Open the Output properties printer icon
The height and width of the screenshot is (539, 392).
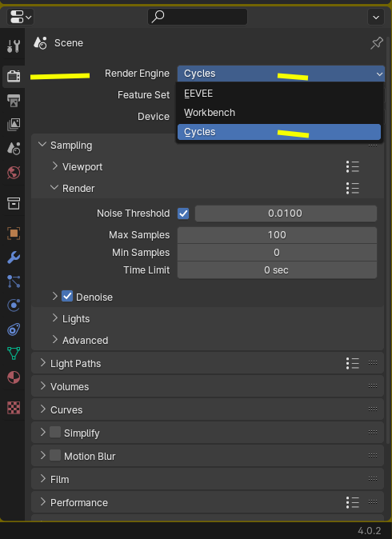14,101
